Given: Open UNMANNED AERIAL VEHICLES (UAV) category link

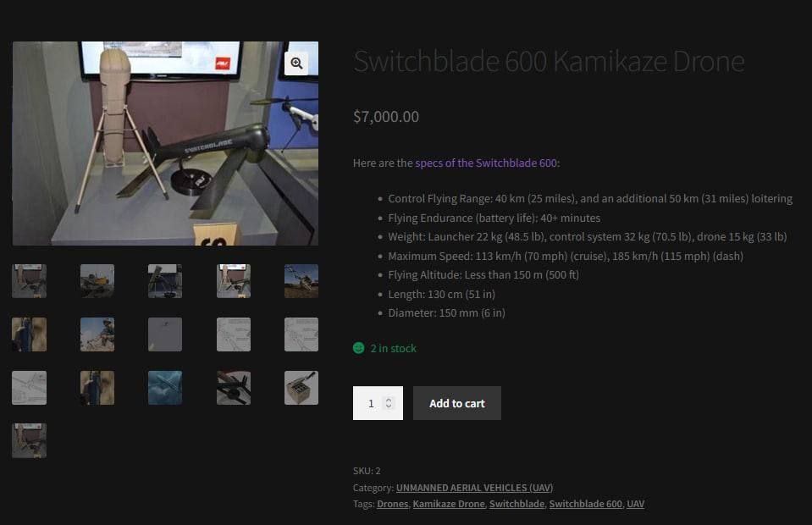Looking at the screenshot, I should 474,488.
